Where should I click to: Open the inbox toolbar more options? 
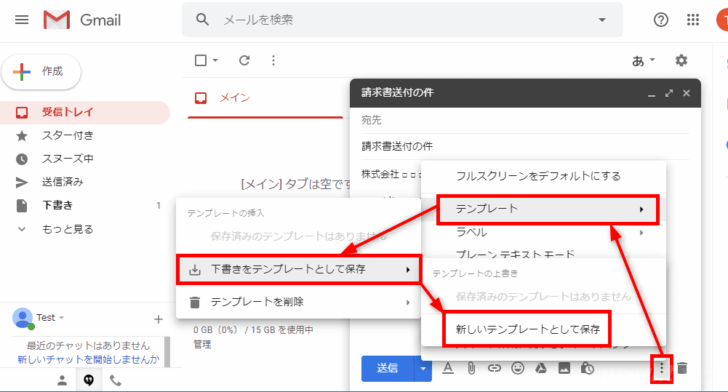273,60
